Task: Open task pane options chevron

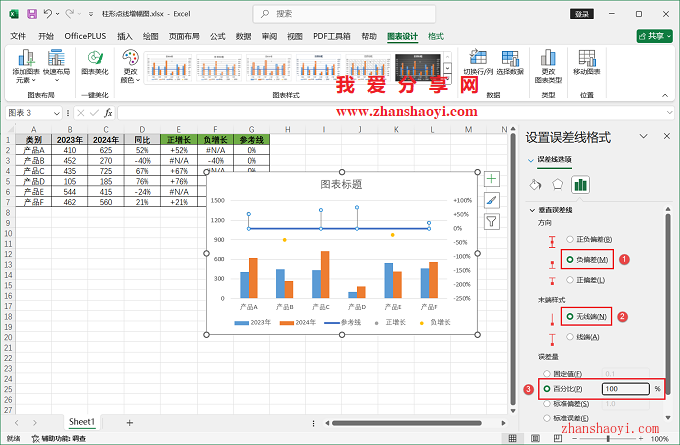Action: [x=644, y=136]
